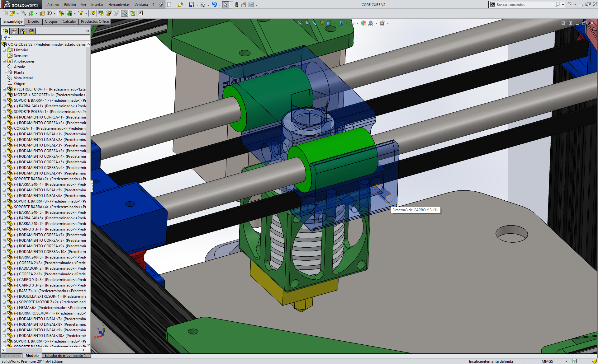598x364 pixels.
Task: Expand the FeatureManager flyout chevron
Action: (88, 31)
